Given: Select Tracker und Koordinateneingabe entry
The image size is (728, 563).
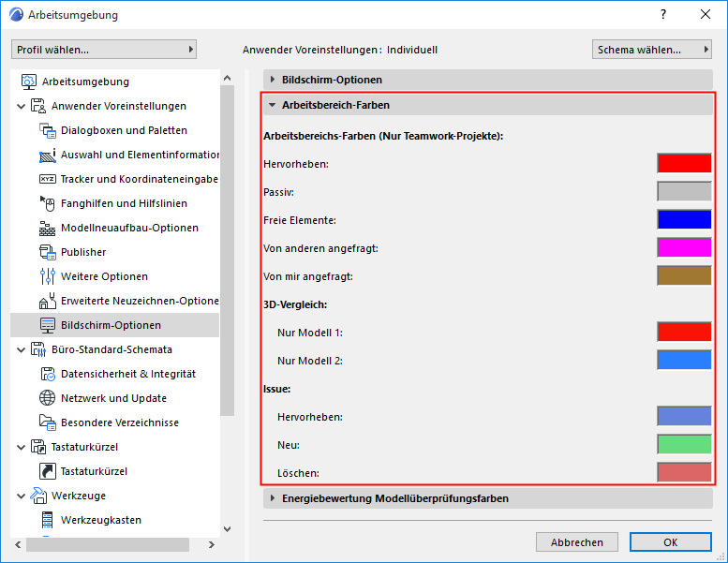Looking at the screenshot, I should point(140,179).
